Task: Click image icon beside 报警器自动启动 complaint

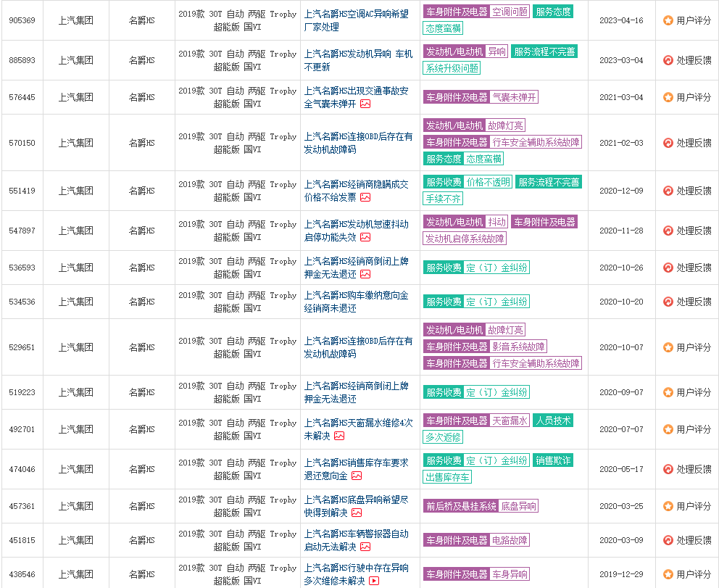Action: (x=365, y=547)
